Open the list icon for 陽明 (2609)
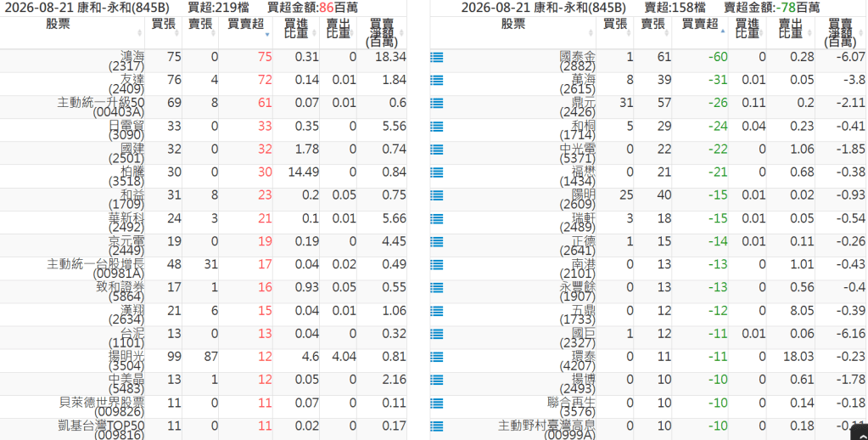This screenshot has height=440, width=868. pos(437,195)
